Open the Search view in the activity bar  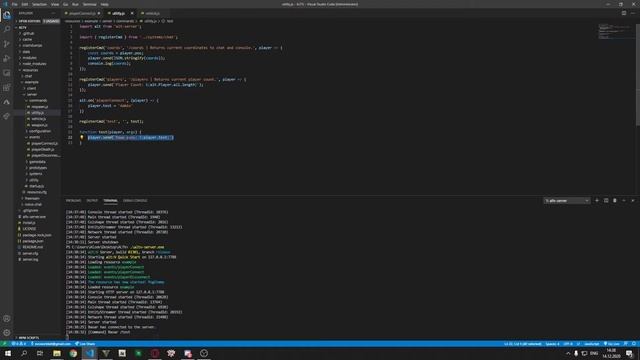click(x=7, y=29)
